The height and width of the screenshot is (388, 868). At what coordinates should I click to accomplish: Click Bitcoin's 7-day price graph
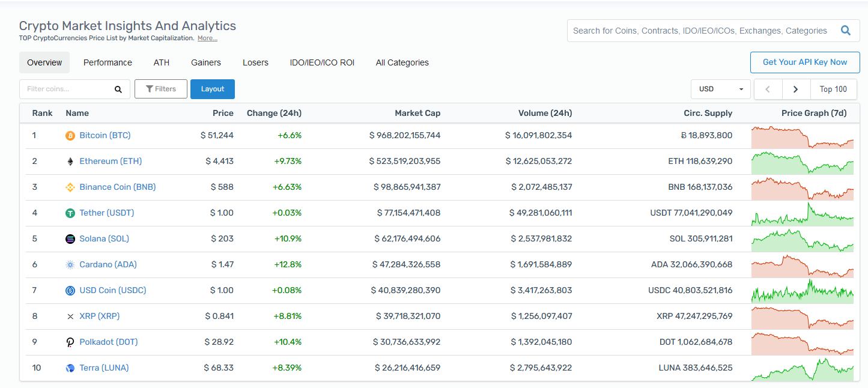click(x=803, y=136)
